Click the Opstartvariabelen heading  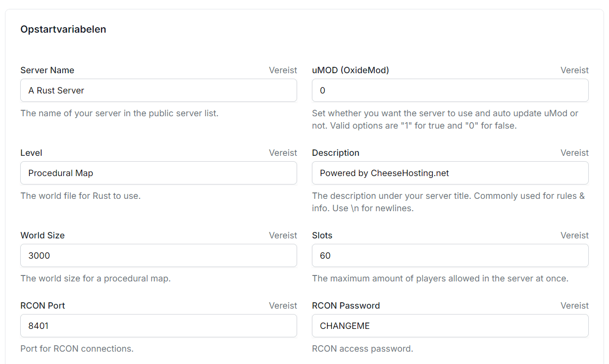coord(63,29)
